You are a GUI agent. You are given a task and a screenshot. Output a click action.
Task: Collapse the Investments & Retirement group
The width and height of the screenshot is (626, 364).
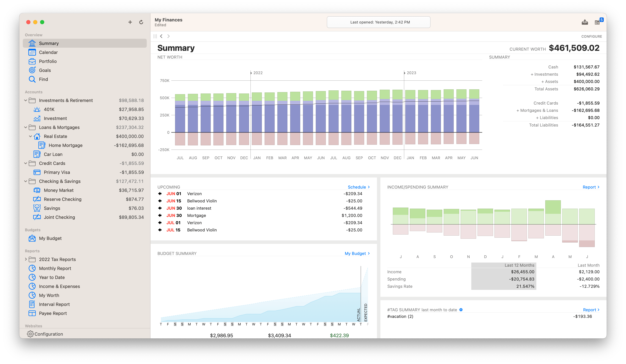26,100
